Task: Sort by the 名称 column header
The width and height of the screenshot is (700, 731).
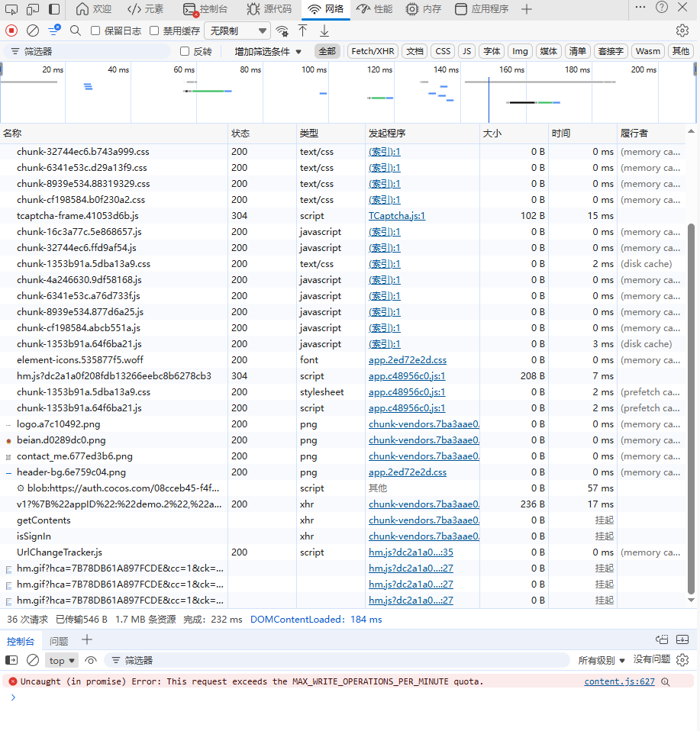Action: 114,134
